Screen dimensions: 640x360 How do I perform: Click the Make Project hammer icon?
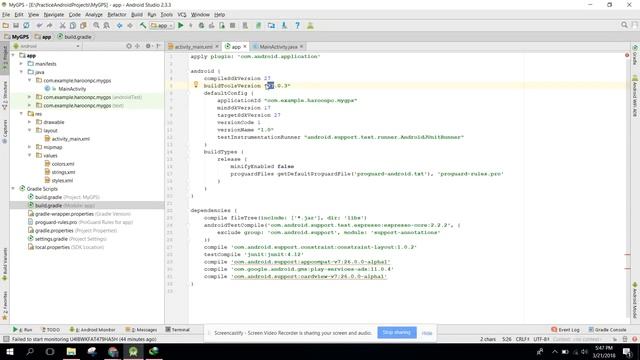tap(143, 25)
